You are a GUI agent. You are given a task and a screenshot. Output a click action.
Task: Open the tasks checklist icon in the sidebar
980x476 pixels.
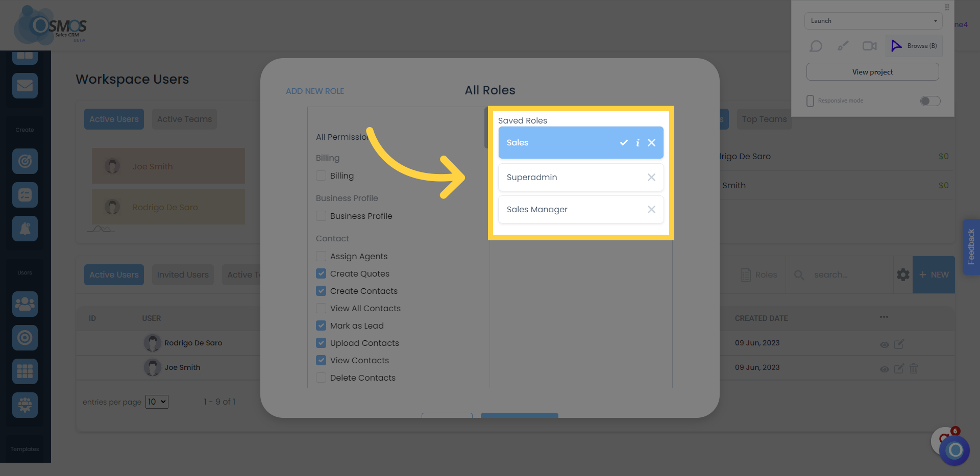click(25, 195)
